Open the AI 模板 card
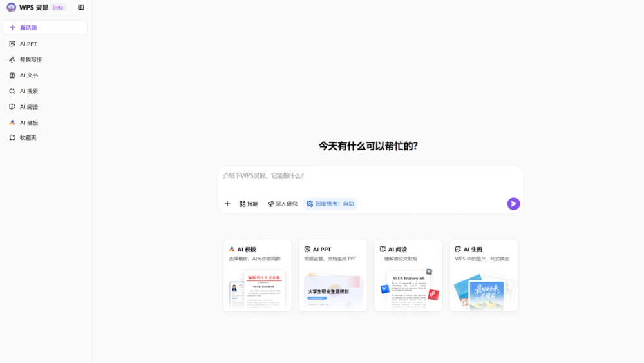644x363 pixels. [x=258, y=275]
